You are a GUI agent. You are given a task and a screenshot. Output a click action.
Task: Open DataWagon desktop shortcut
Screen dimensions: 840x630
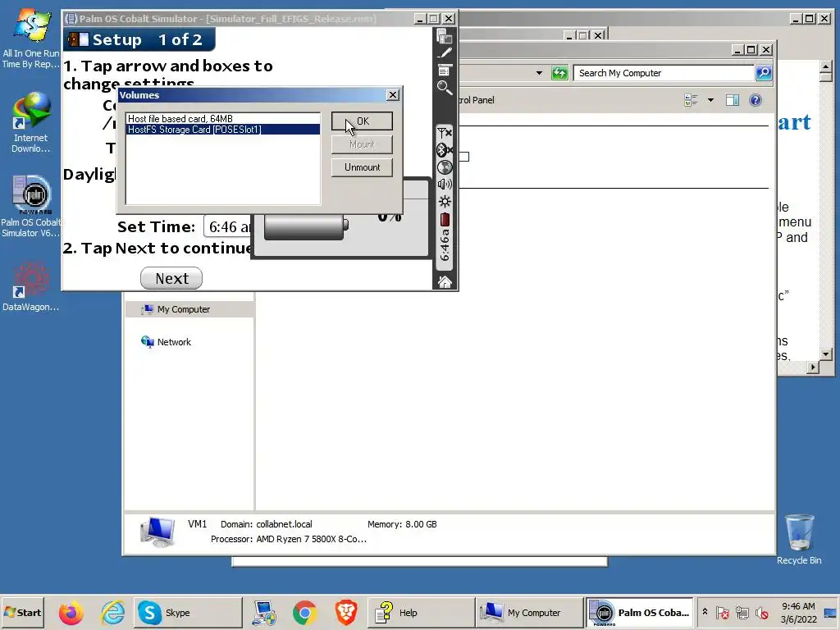[x=30, y=286]
